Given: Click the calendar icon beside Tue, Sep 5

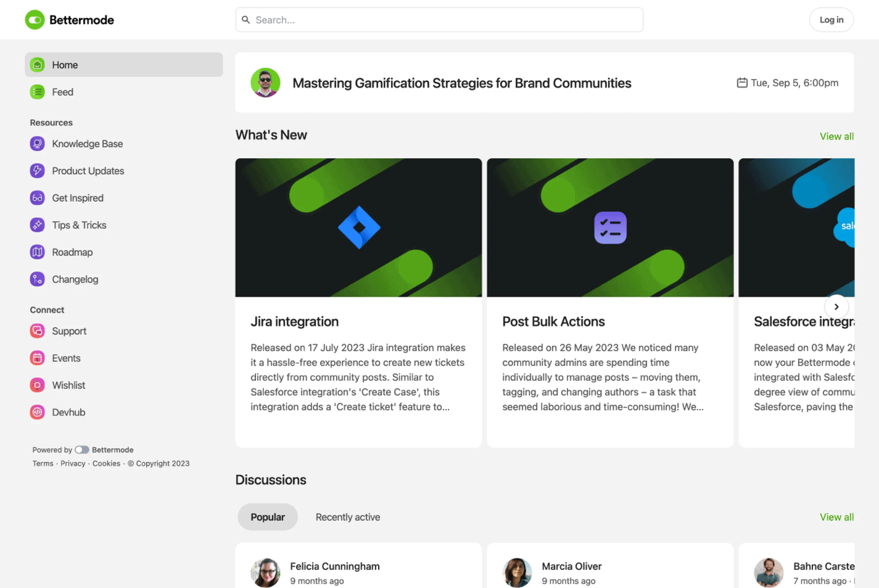Looking at the screenshot, I should click(x=742, y=82).
